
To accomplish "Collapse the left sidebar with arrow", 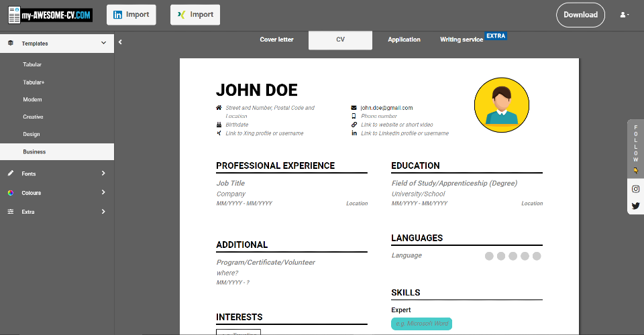I will (120, 42).
